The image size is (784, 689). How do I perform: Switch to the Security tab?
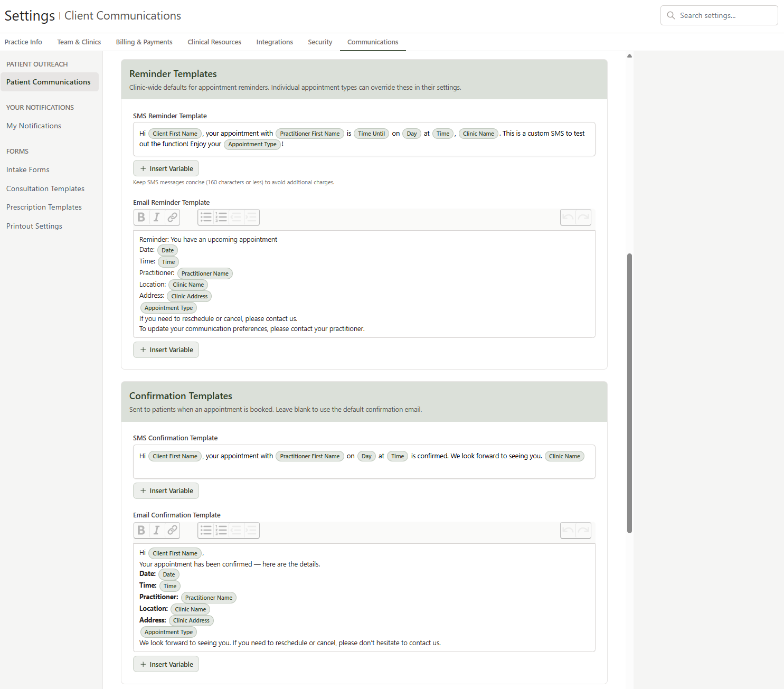320,42
